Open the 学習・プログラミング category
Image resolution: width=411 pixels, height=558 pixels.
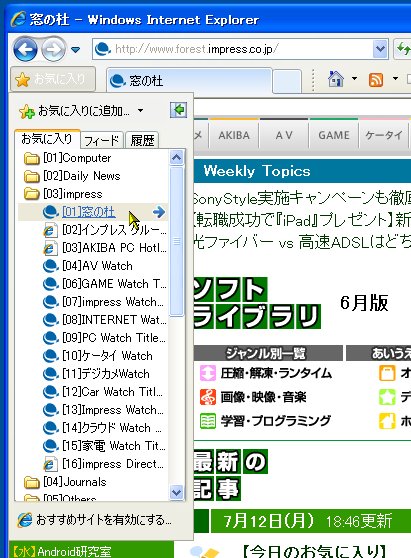tap(275, 421)
